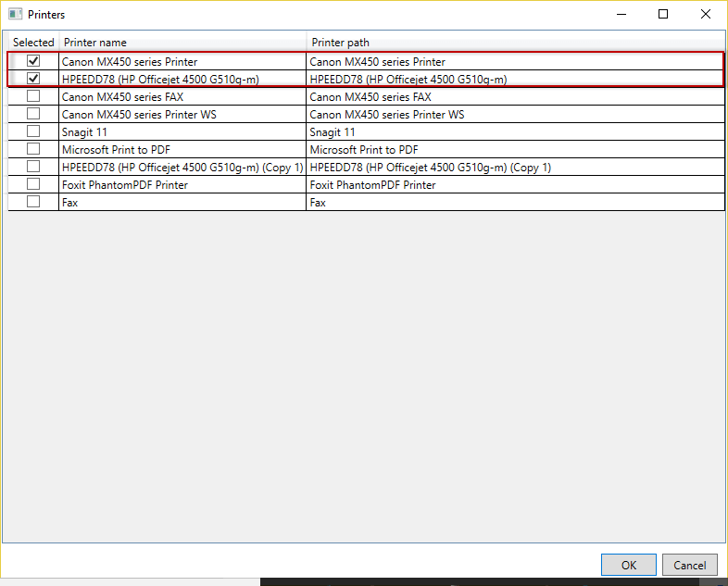
Task: Check the Canon MX450 series FAX checkbox
Action: (x=33, y=96)
